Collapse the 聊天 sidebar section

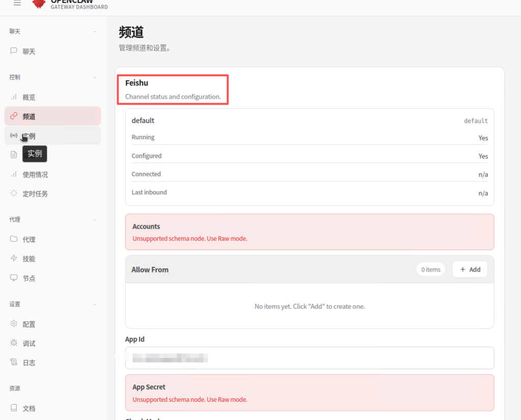(x=95, y=32)
